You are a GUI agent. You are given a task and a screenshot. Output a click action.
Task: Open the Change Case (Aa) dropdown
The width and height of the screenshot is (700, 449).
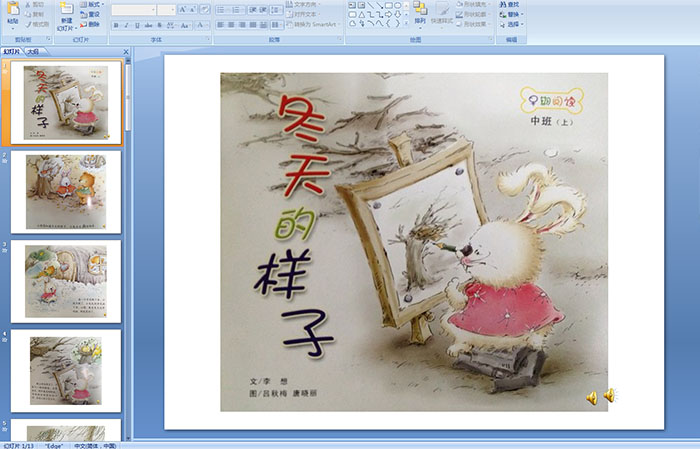tap(185, 25)
